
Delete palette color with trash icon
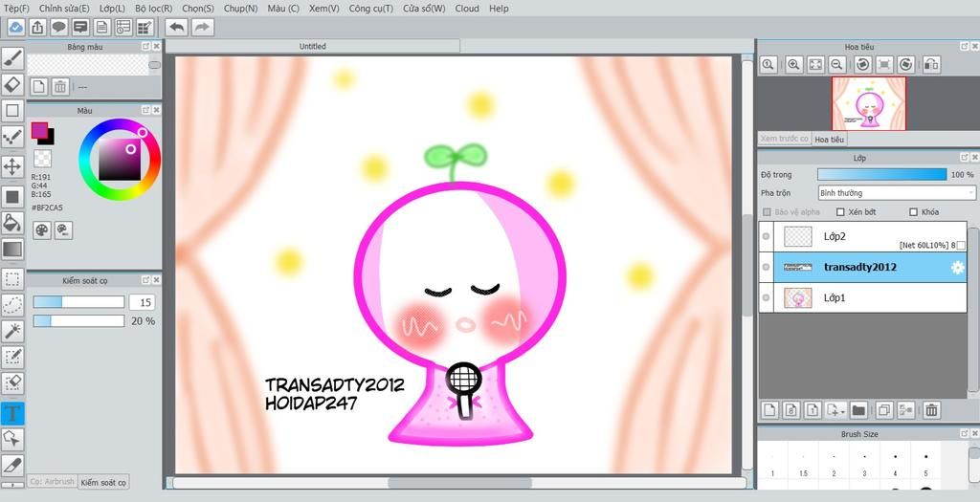point(60,87)
